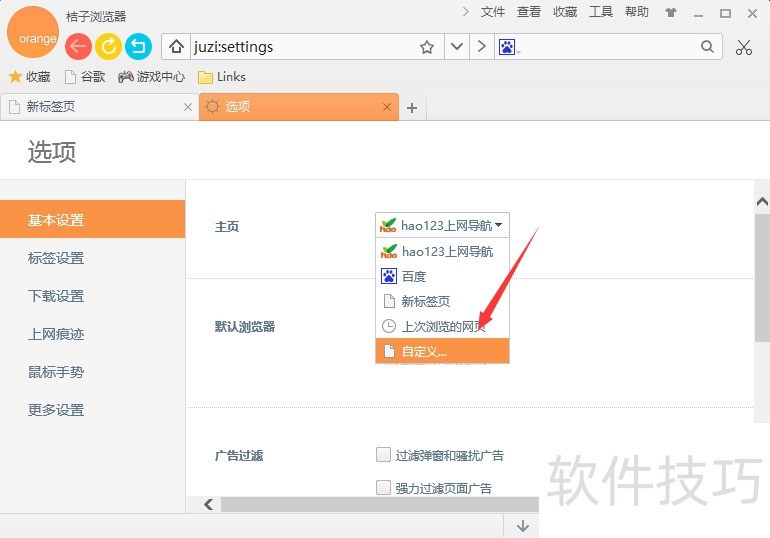The image size is (770, 538).
Task: Open the 帮助 menu
Action: (x=637, y=12)
